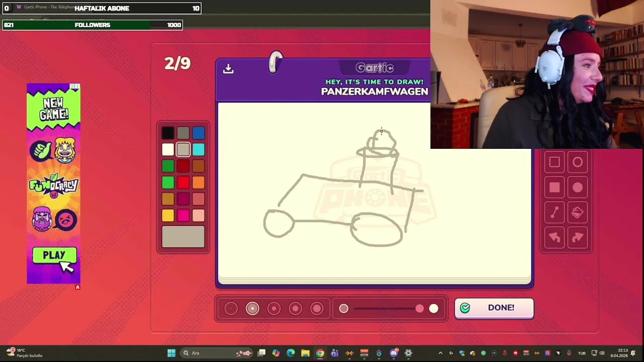Pick the dark gray color swatch
Image resolution: width=644 pixels, height=362 pixels.
pyautogui.click(x=183, y=133)
